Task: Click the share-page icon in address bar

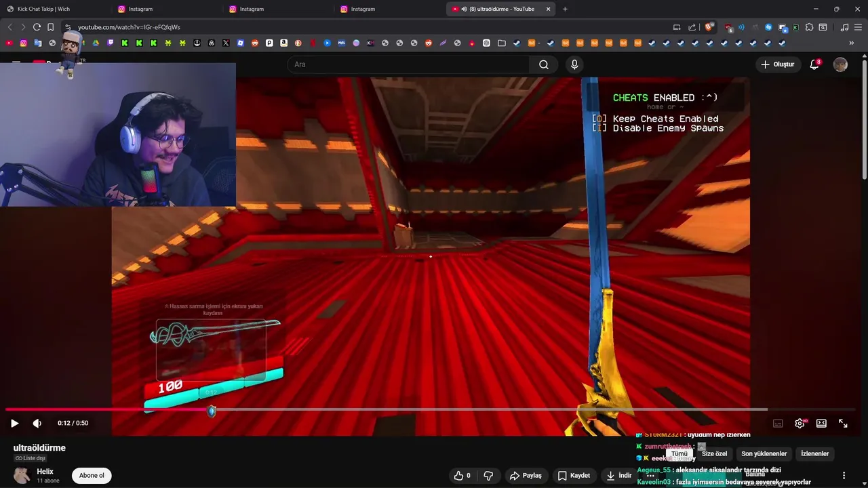Action: (x=692, y=27)
